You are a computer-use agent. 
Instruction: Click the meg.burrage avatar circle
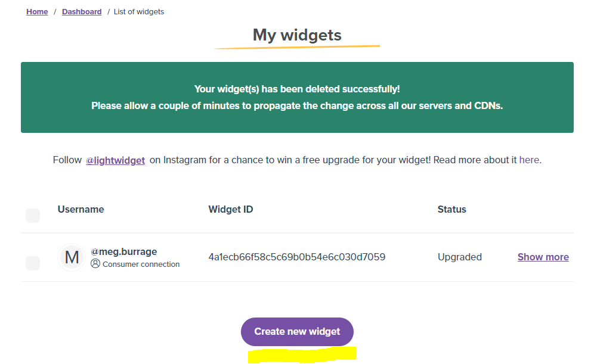[72, 257]
